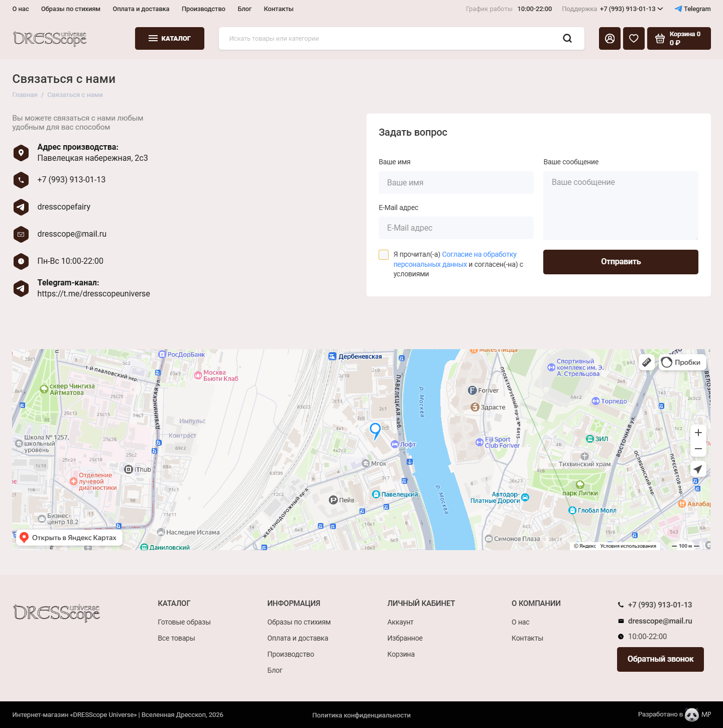Toggle Пробки traffic layer on map
The height and width of the screenshot is (728, 723).
[682, 362]
